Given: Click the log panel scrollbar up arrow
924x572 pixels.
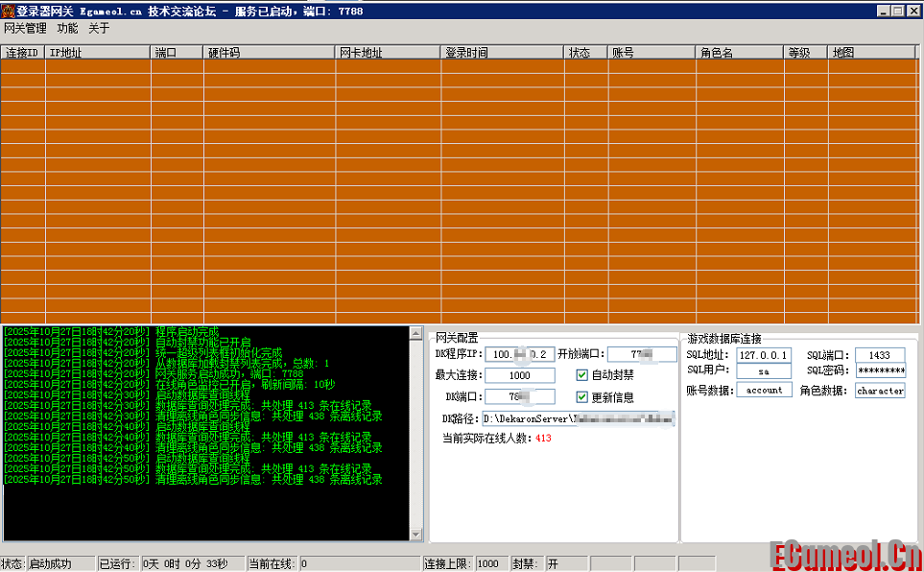Looking at the screenshot, I should tap(416, 332).
